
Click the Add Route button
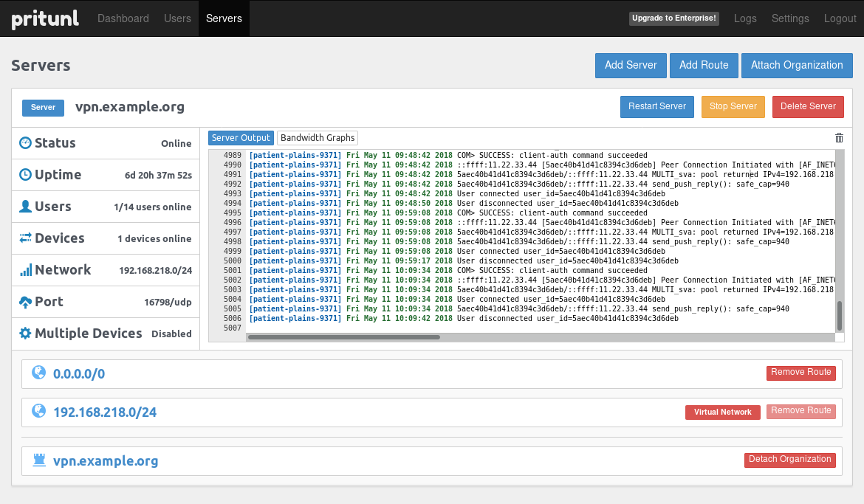pyautogui.click(x=704, y=66)
